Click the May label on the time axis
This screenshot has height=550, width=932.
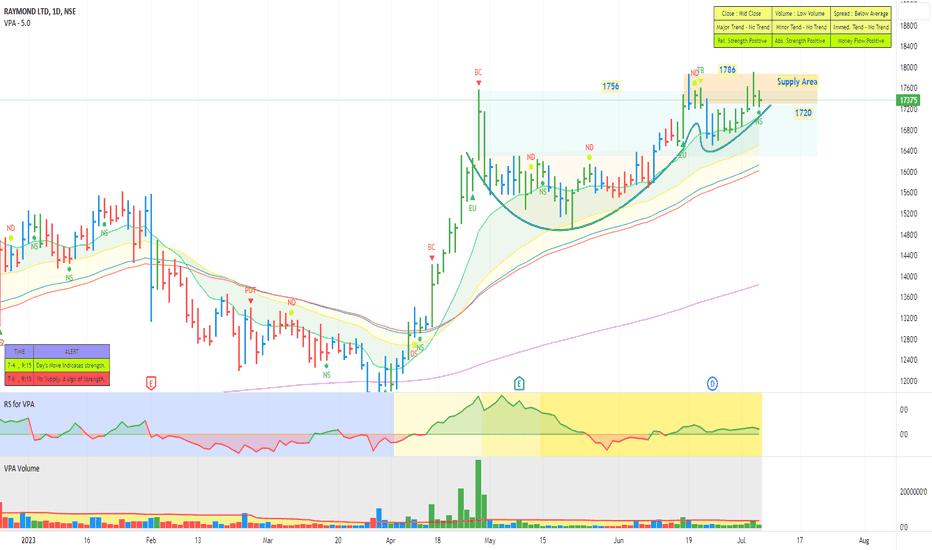(x=490, y=540)
